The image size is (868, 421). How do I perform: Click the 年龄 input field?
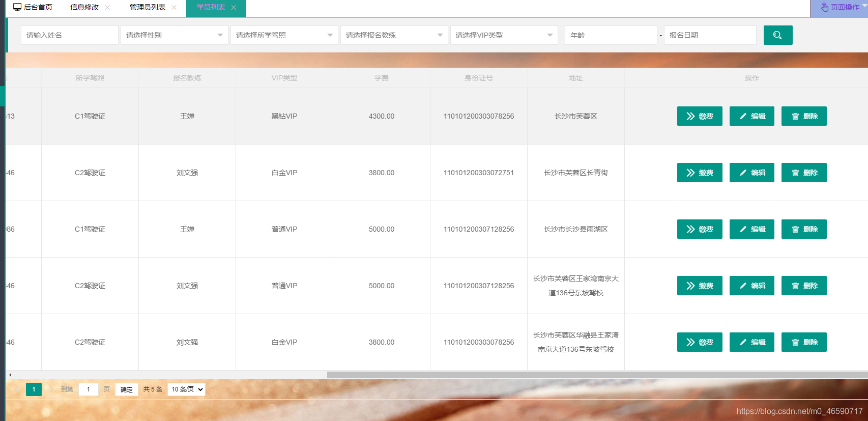(x=611, y=35)
